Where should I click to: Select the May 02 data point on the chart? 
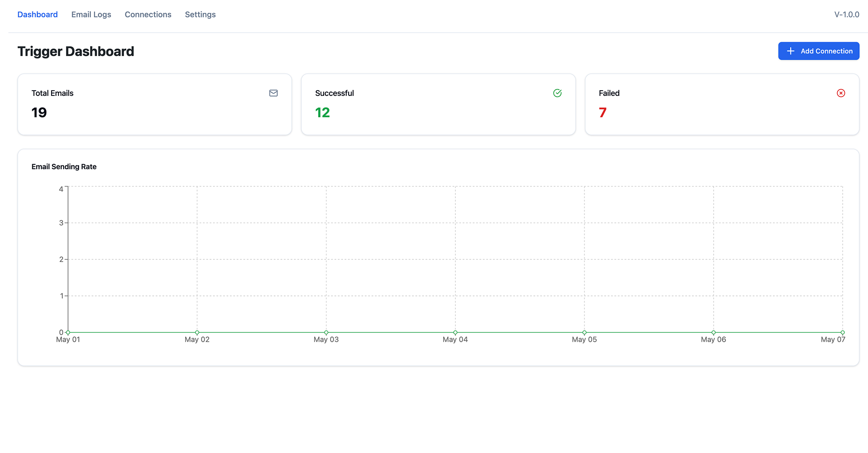click(197, 333)
